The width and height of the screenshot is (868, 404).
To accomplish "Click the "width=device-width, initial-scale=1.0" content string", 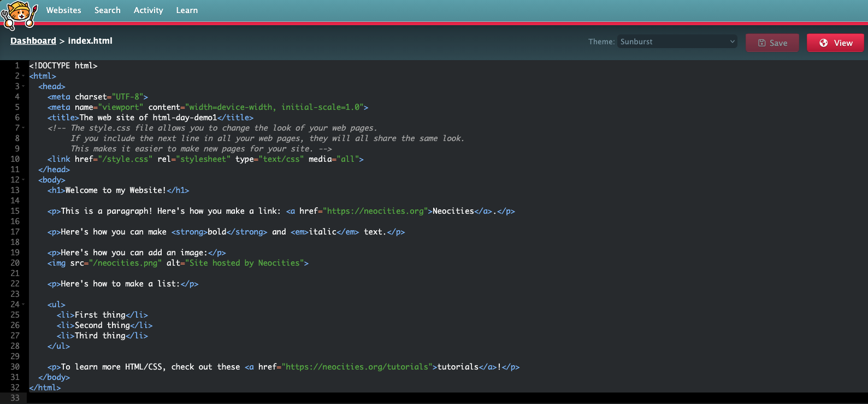I will [274, 107].
